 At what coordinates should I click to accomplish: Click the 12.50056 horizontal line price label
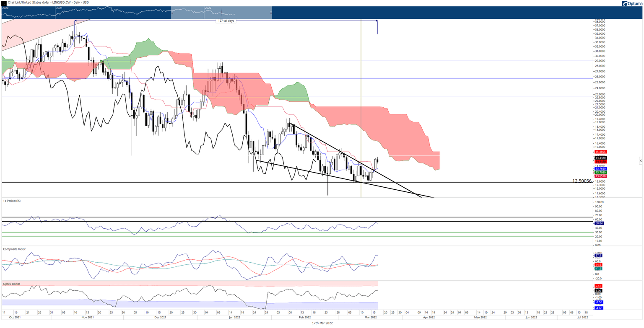coord(582,181)
